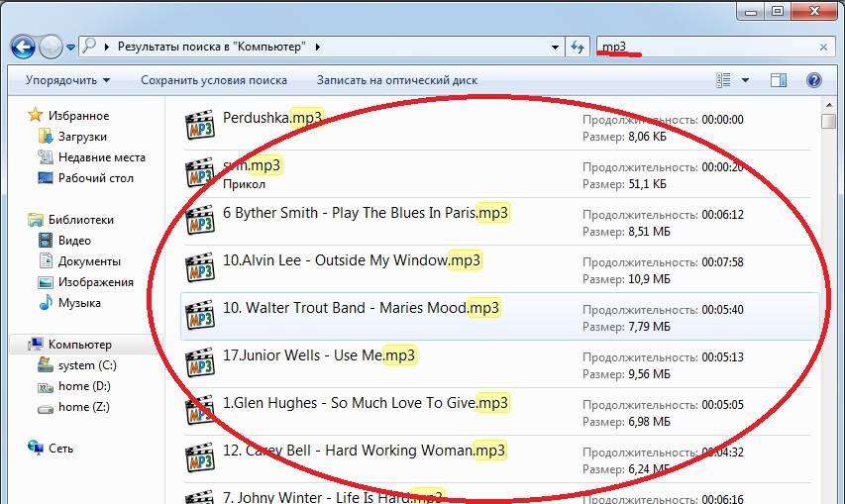Image resolution: width=845 pixels, height=504 pixels.
Task: Select Библиотеки in the navigation pane
Action: pyautogui.click(x=81, y=220)
